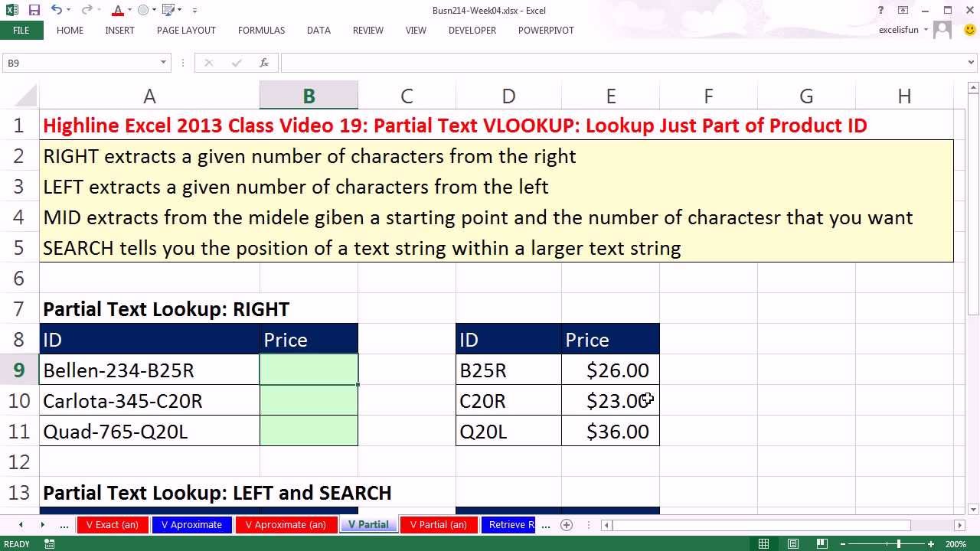The image size is (980, 551).
Task: Apply the red font color button
Action: click(117, 11)
